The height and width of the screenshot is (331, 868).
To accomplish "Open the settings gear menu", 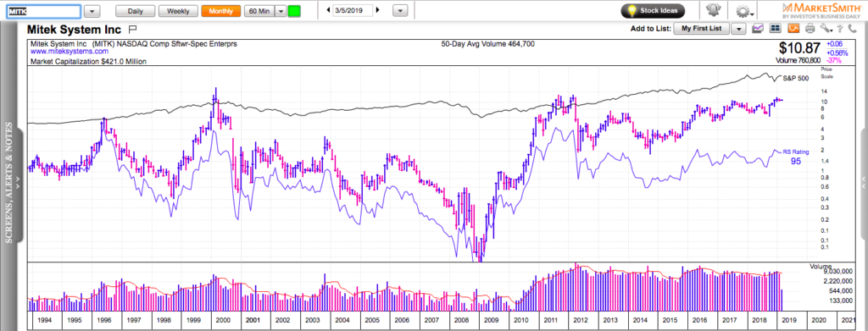I will 743,11.
